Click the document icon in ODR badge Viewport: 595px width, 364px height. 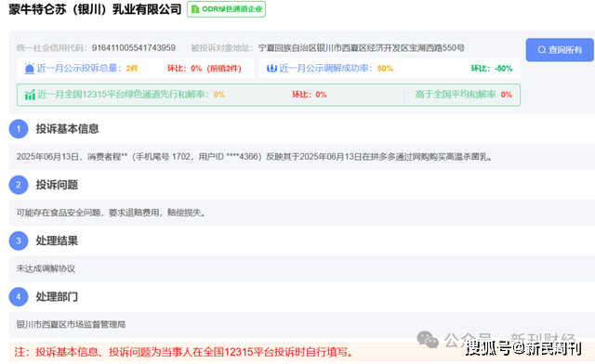click(195, 9)
